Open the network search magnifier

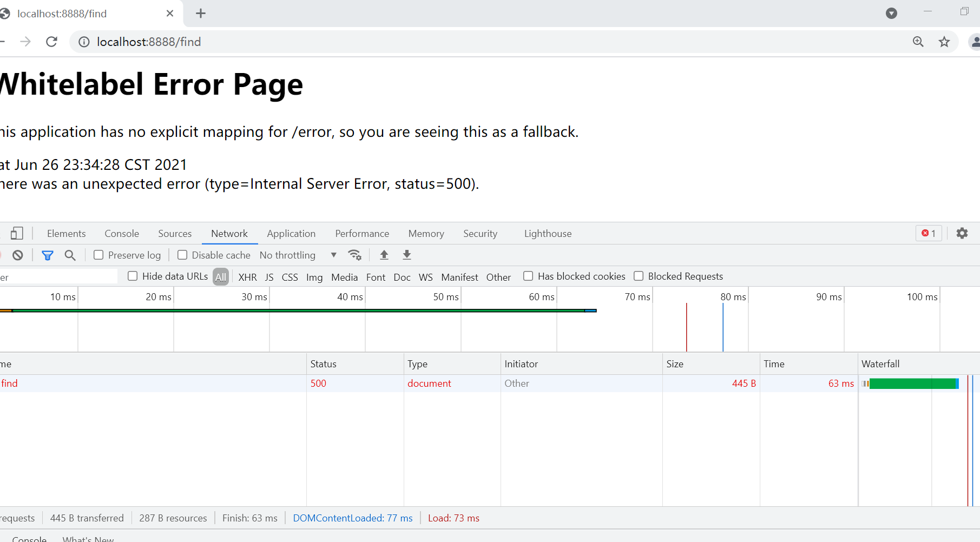(70, 255)
